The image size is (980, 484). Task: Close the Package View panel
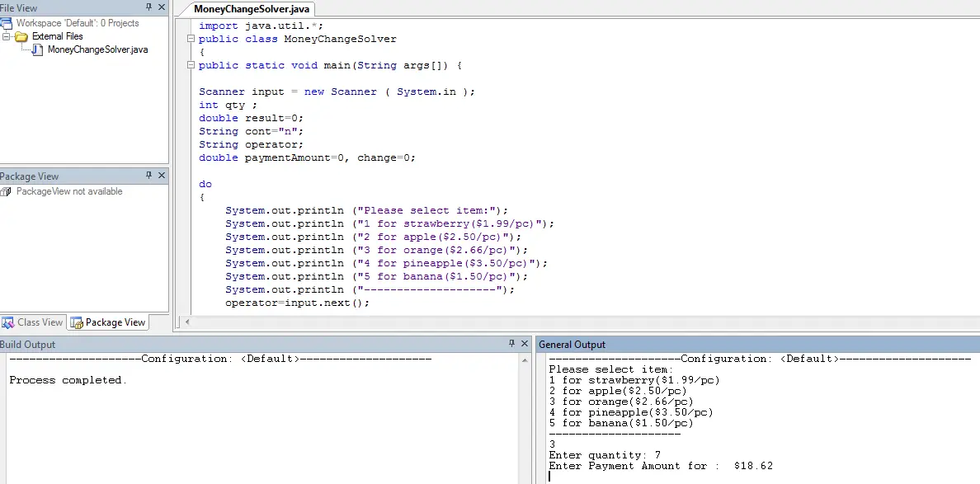pyautogui.click(x=162, y=176)
